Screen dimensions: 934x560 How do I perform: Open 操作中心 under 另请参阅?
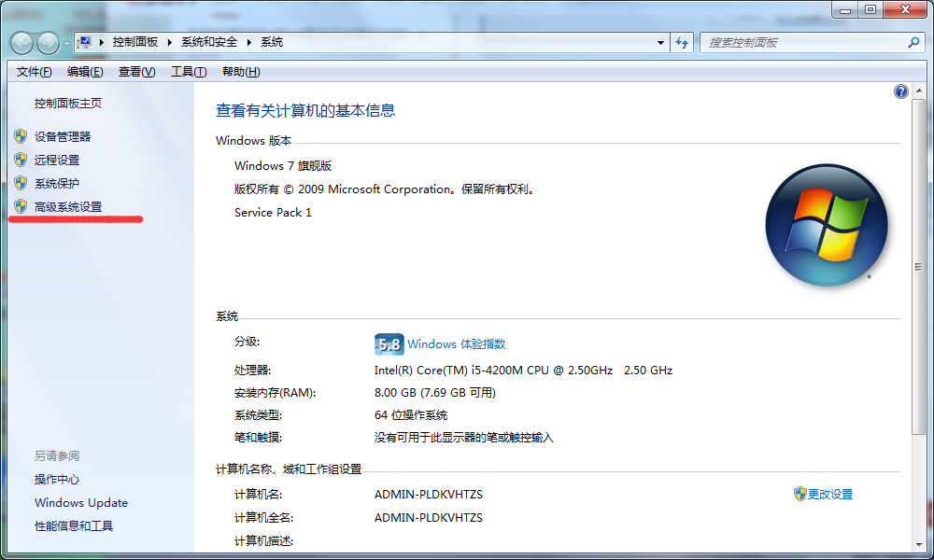pyautogui.click(x=57, y=479)
